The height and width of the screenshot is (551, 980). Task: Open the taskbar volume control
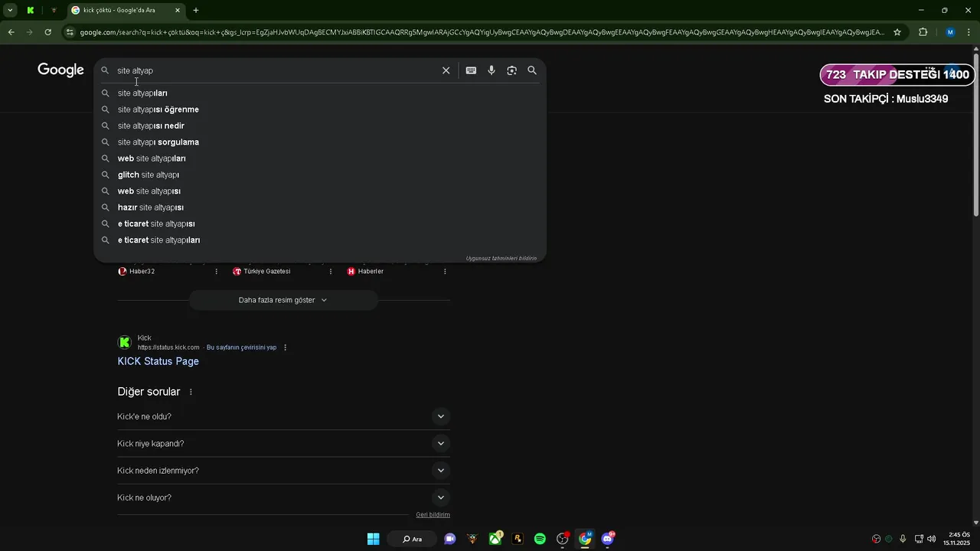pos(932,539)
